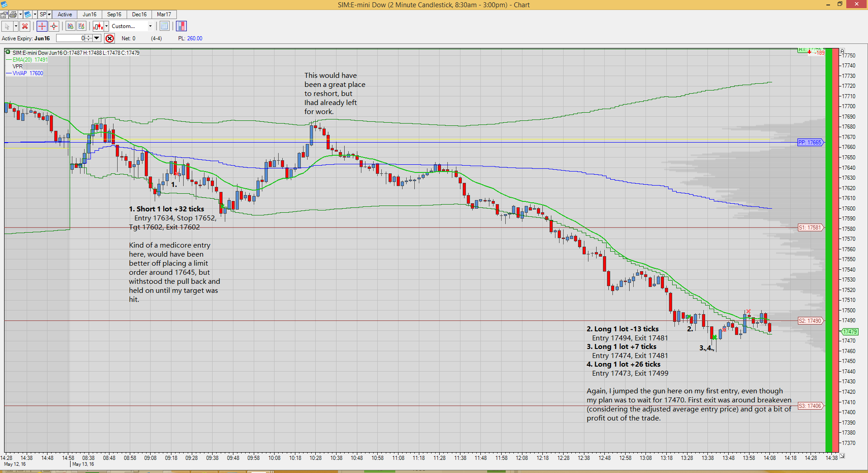
Task: Click the add bar study icon
Action: 81,26
